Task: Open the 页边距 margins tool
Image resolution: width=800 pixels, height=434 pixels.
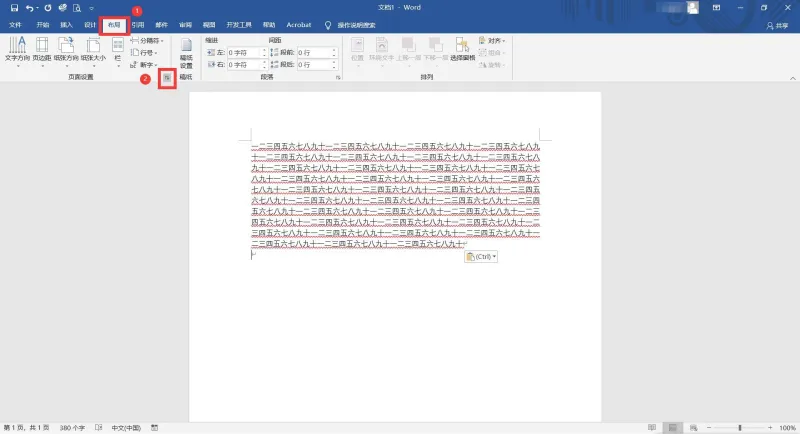Action: [42, 50]
